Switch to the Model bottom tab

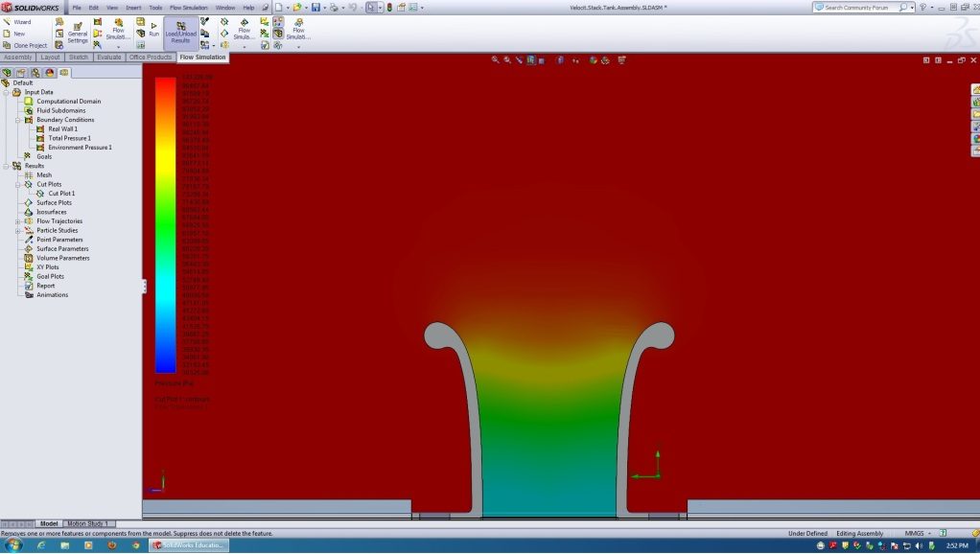click(x=48, y=524)
